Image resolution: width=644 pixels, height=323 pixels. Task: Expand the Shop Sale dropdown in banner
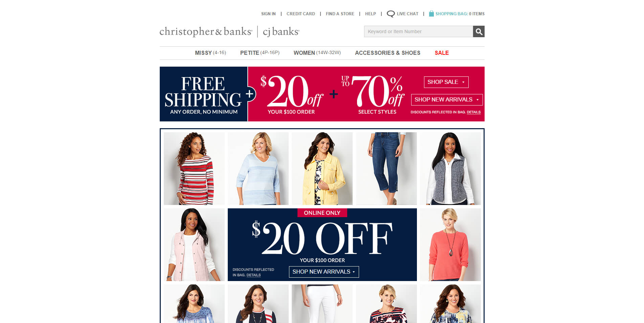[x=446, y=82]
